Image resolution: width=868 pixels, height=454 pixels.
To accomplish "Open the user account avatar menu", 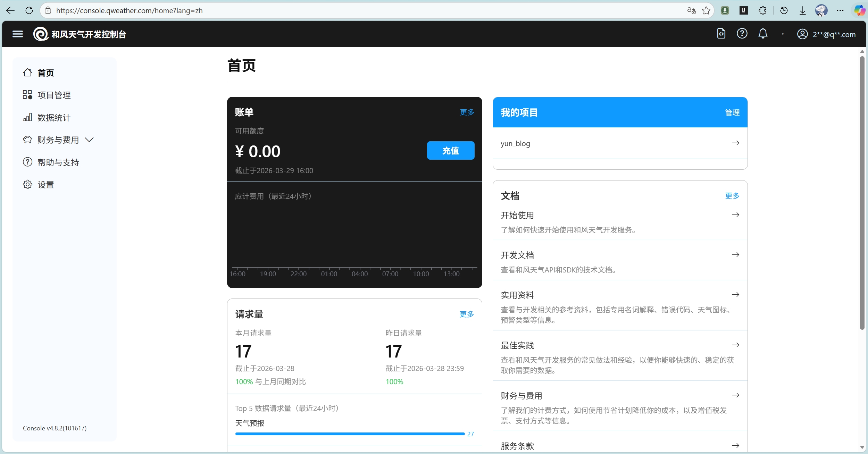I will (x=802, y=34).
